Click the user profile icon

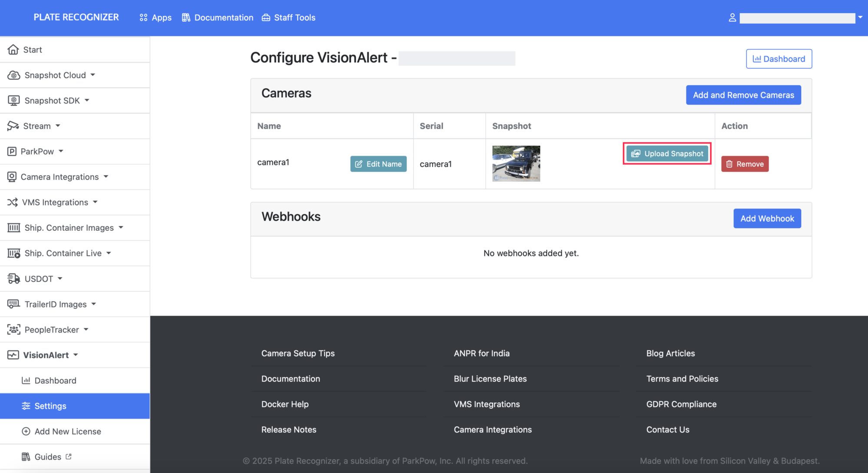[732, 18]
